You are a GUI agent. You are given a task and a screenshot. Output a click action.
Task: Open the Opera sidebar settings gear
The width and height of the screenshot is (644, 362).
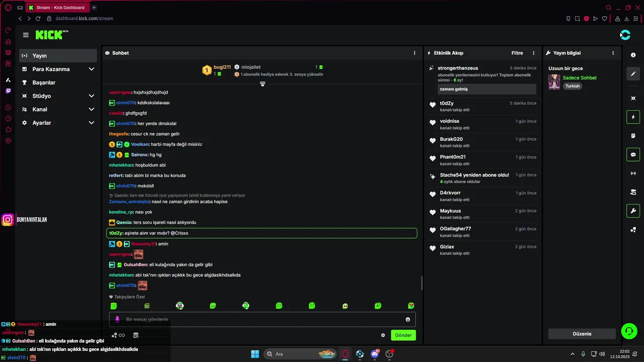[8, 141]
